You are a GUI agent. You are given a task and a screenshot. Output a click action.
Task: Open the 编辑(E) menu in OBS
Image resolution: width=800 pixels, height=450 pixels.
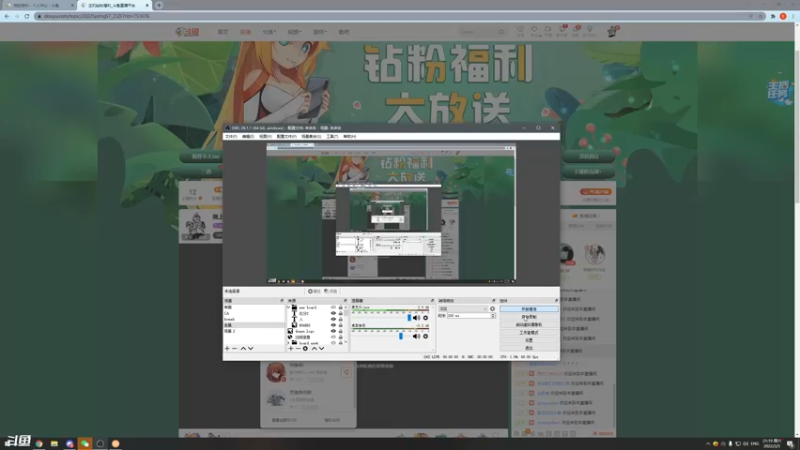pos(248,136)
